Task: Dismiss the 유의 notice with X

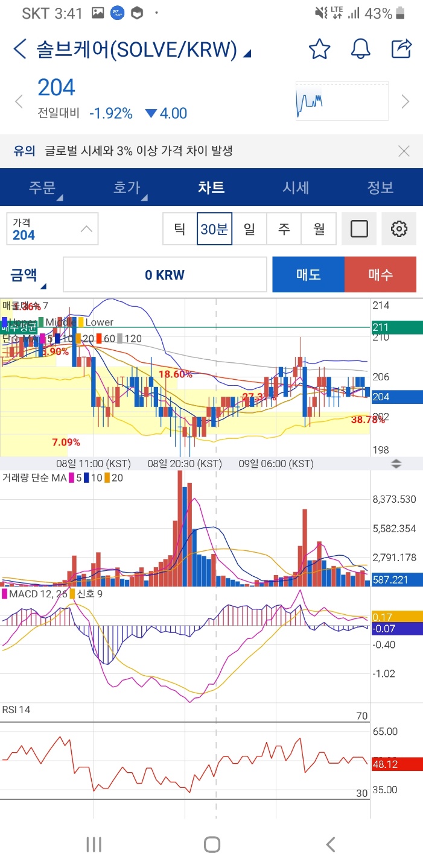Action: (404, 151)
